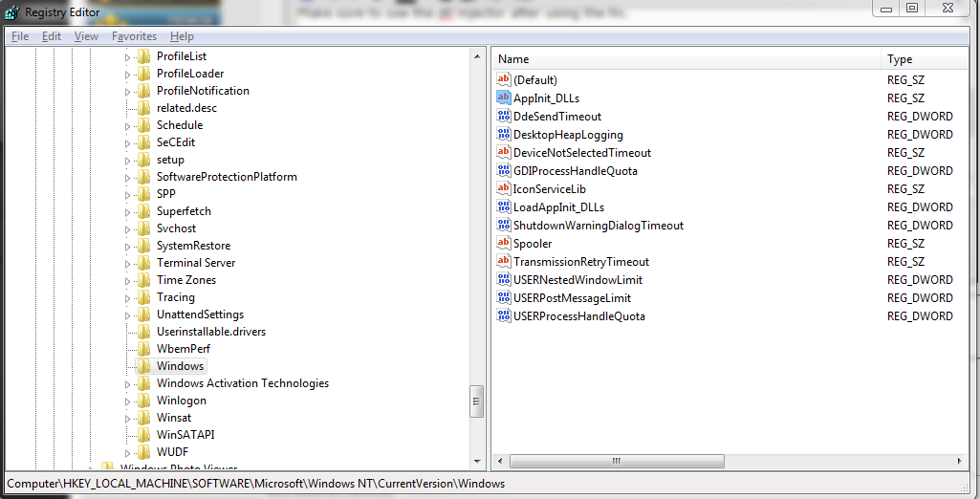Click the tree pane scroll down arrow
Image resolution: width=980 pixels, height=499 pixels.
477,462
